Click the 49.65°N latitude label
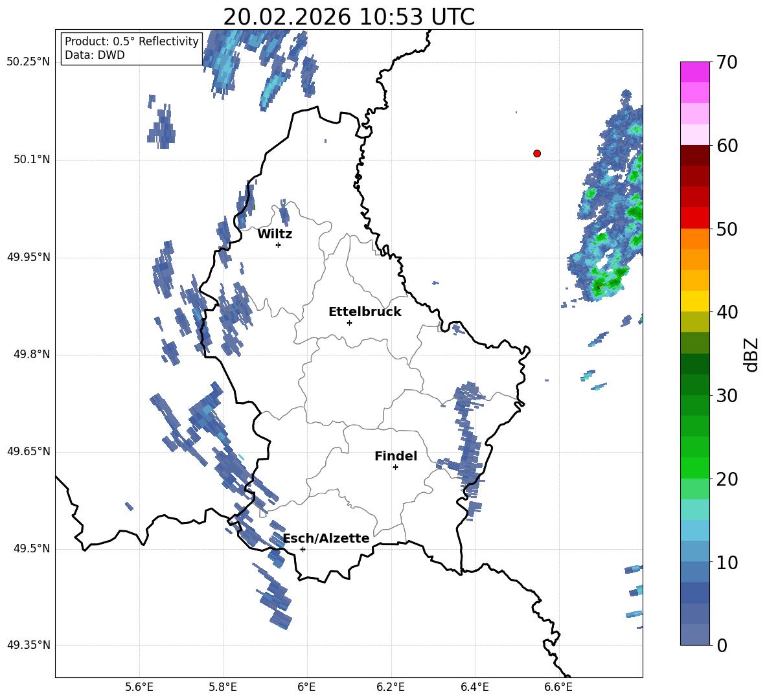This screenshot has width=767, height=700. click(29, 451)
